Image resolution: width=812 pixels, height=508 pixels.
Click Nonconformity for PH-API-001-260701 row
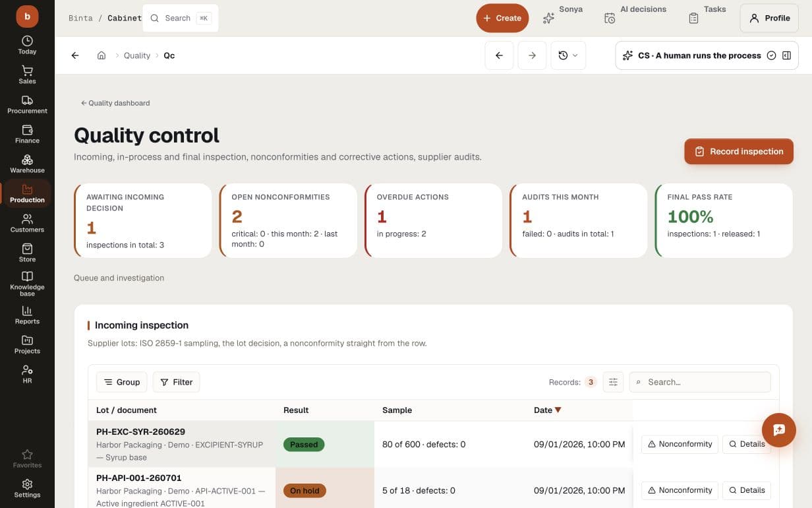(680, 490)
